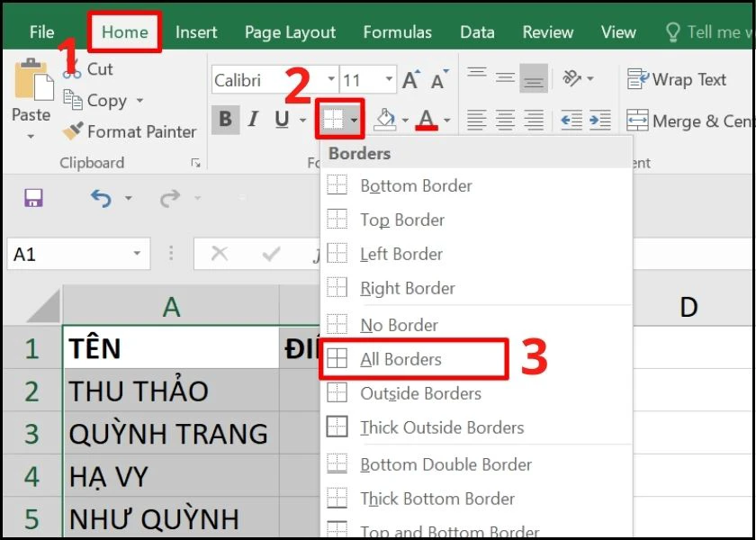The height and width of the screenshot is (540, 756).
Task: Activate the Format Painter brush
Action: [130, 131]
